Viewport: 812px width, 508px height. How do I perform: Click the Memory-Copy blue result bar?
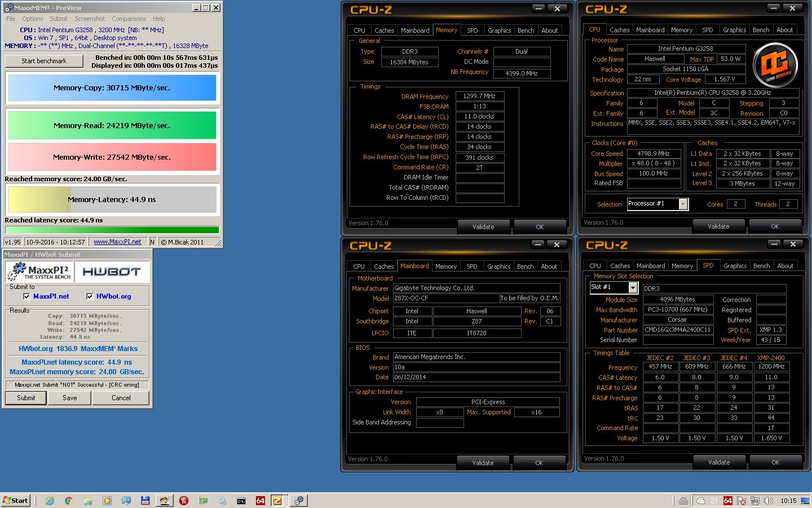point(112,88)
